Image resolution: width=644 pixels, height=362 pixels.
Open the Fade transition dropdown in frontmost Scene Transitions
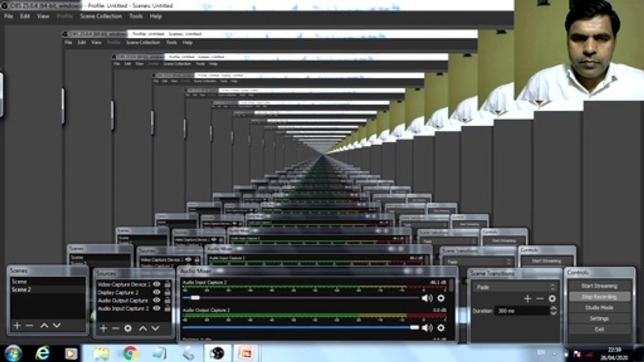coord(515,287)
